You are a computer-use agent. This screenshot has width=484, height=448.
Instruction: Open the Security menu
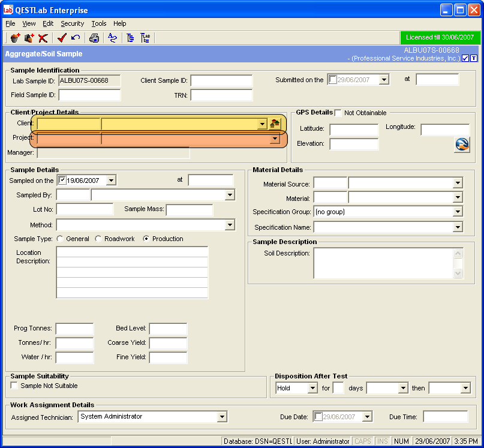coord(72,23)
